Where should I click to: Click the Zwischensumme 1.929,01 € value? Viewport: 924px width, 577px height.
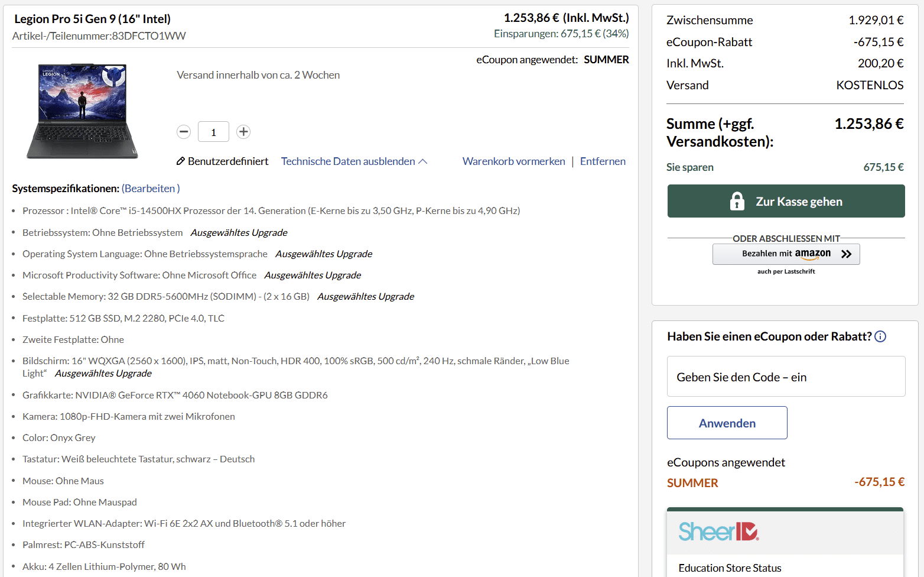pos(876,20)
